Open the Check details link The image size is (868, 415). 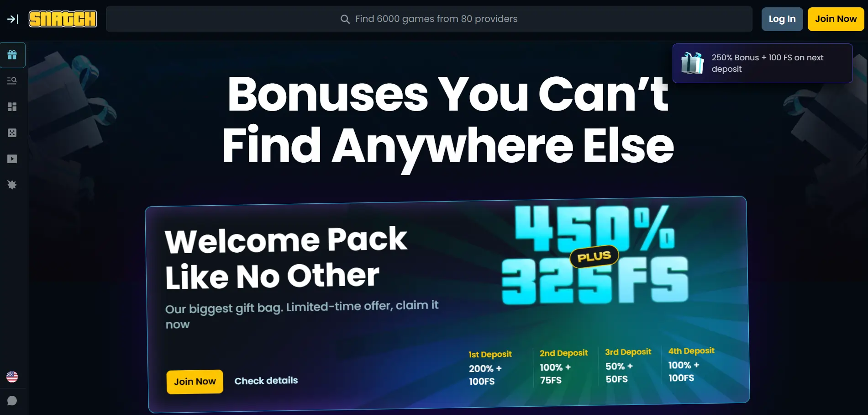point(266,381)
